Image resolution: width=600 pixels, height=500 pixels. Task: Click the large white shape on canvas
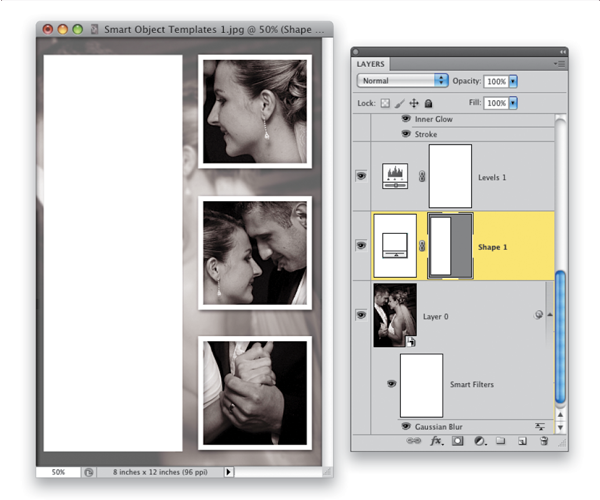(113, 253)
